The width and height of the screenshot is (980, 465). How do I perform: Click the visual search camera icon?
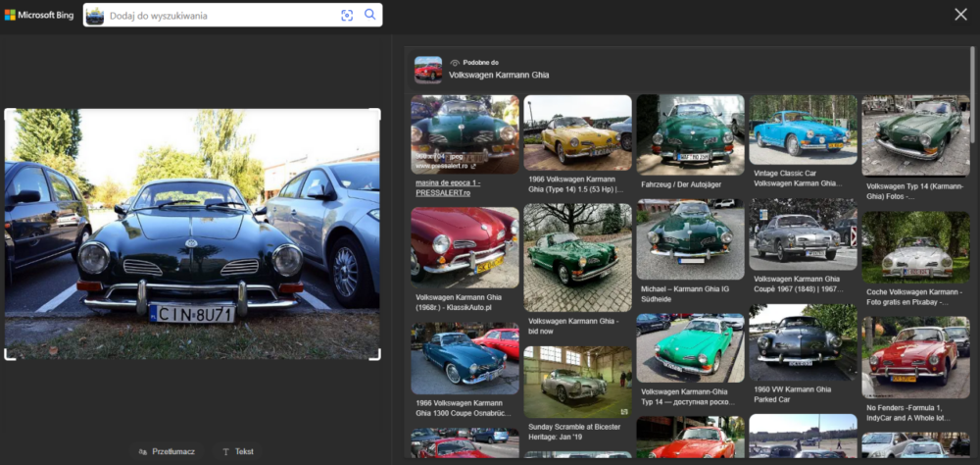pyautogui.click(x=347, y=15)
